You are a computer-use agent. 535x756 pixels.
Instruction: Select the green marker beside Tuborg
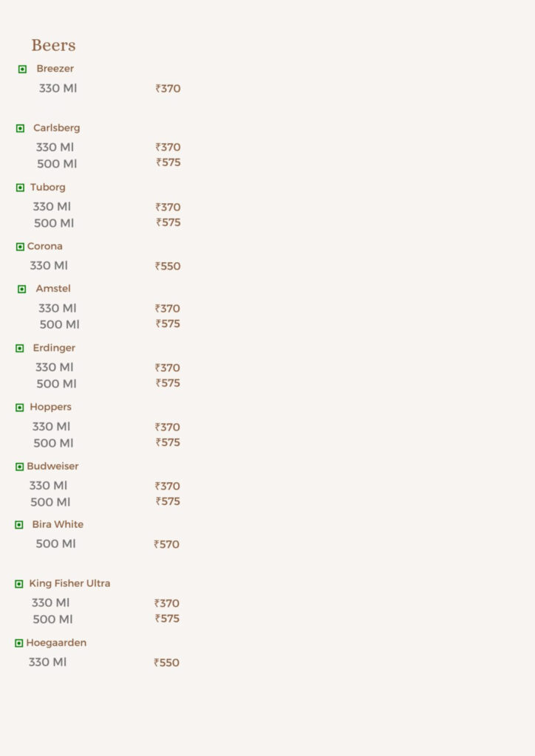tap(20, 188)
